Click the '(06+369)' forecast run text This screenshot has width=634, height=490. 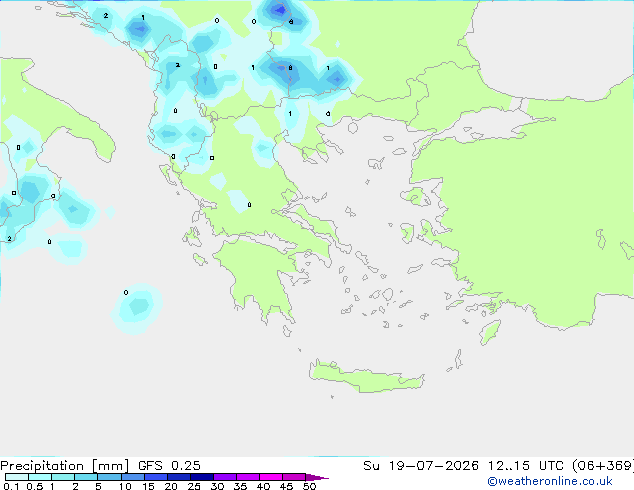click(603, 465)
